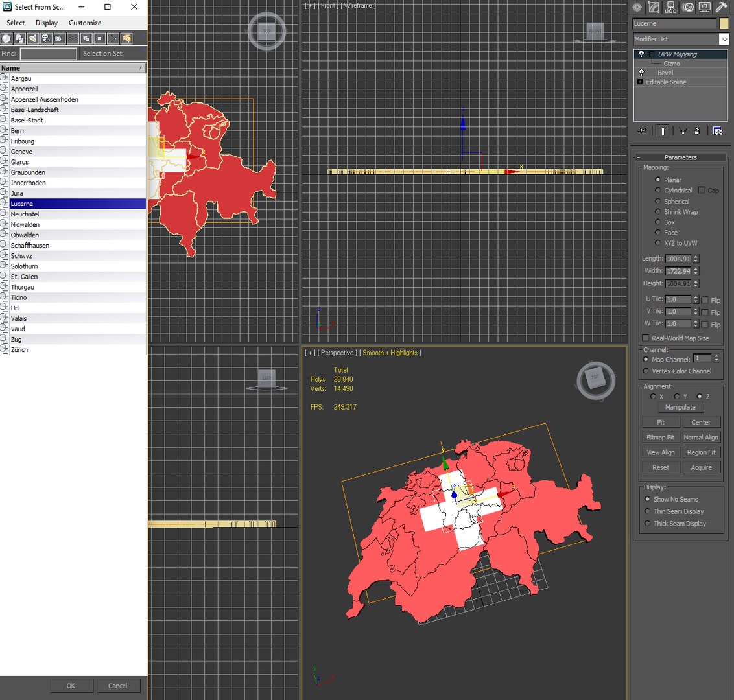This screenshot has width=734, height=700.
Task: Open the Front viewport plus menu
Action: pos(310,6)
